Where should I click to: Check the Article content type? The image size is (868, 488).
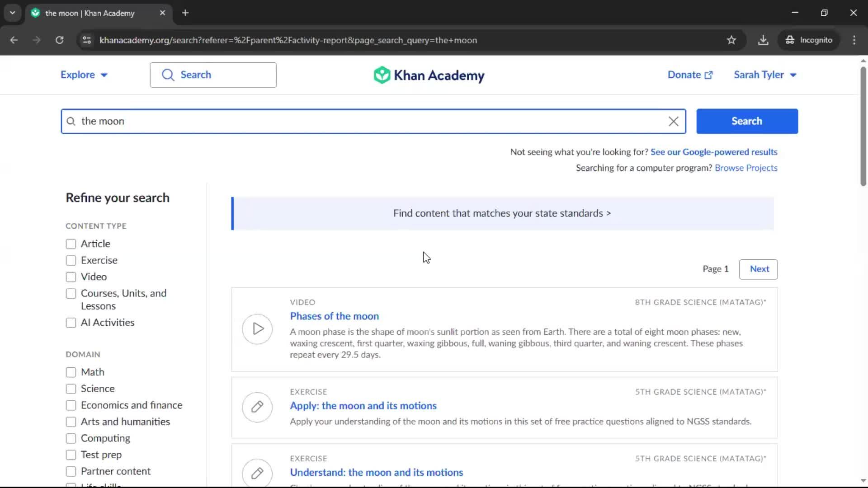[71, 244]
